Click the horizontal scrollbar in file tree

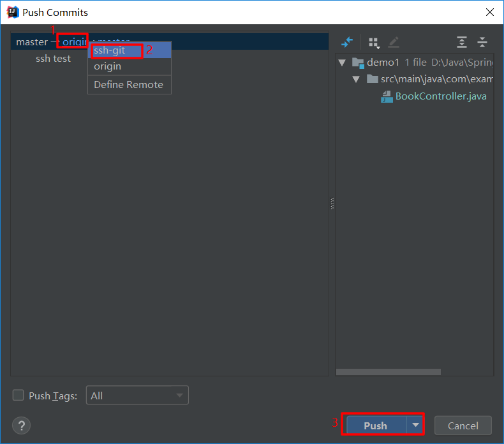click(x=389, y=372)
